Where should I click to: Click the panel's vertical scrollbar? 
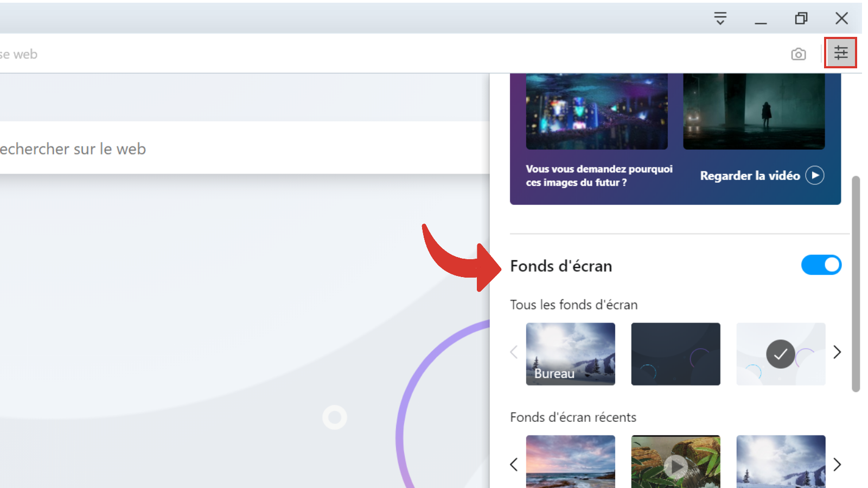pyautogui.click(x=856, y=283)
